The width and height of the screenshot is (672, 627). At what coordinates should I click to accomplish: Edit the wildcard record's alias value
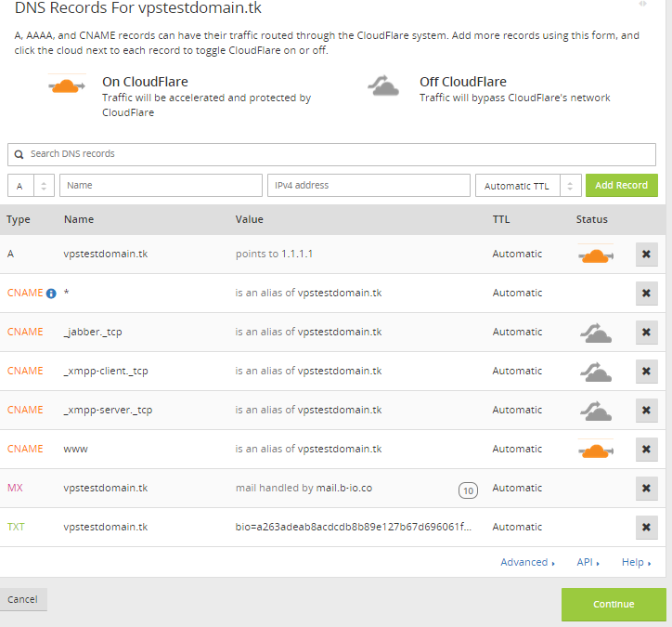(x=308, y=293)
